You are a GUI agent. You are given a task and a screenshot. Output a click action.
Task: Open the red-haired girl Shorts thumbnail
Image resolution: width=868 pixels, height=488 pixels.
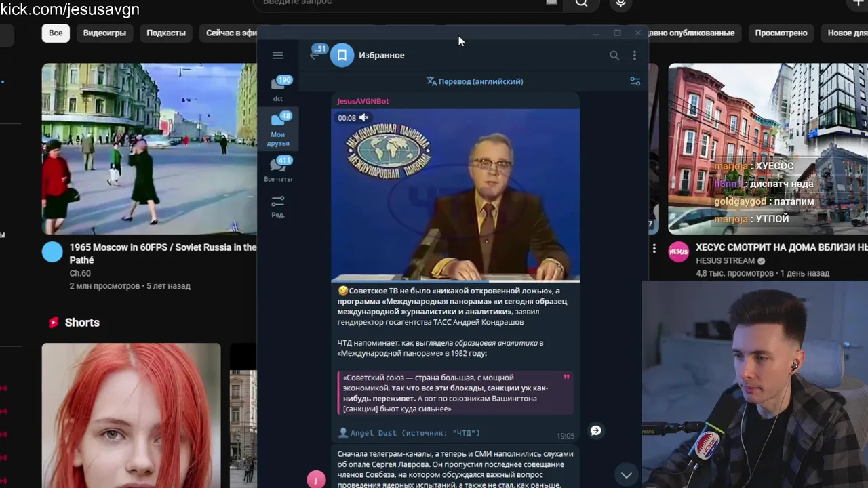pyautogui.click(x=131, y=415)
